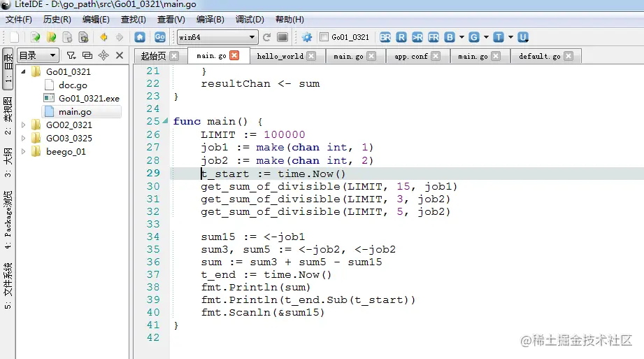Click the four-arrow move icon in the folder panel
Screen dimensions: 644x359
pos(103,55)
